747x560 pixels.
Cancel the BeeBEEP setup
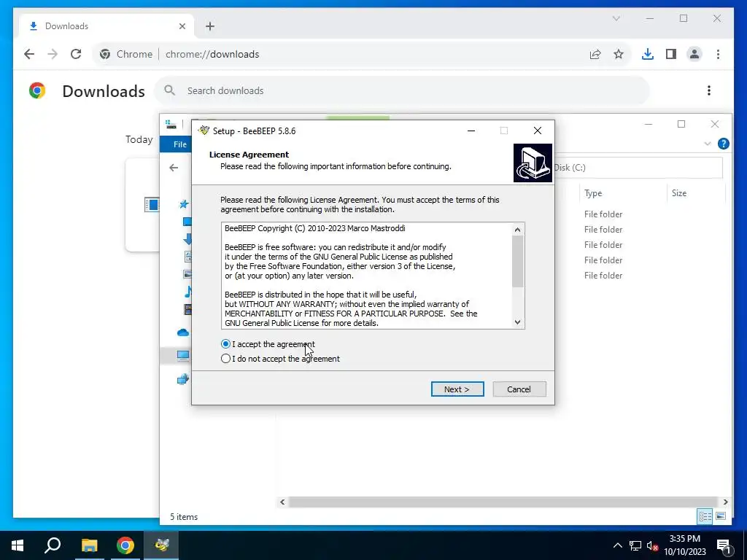tap(519, 389)
